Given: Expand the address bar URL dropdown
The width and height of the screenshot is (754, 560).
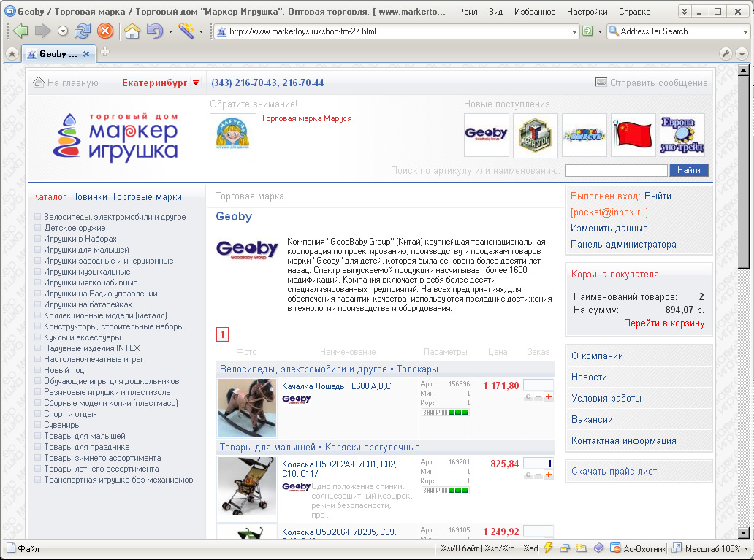Looking at the screenshot, I should (575, 31).
